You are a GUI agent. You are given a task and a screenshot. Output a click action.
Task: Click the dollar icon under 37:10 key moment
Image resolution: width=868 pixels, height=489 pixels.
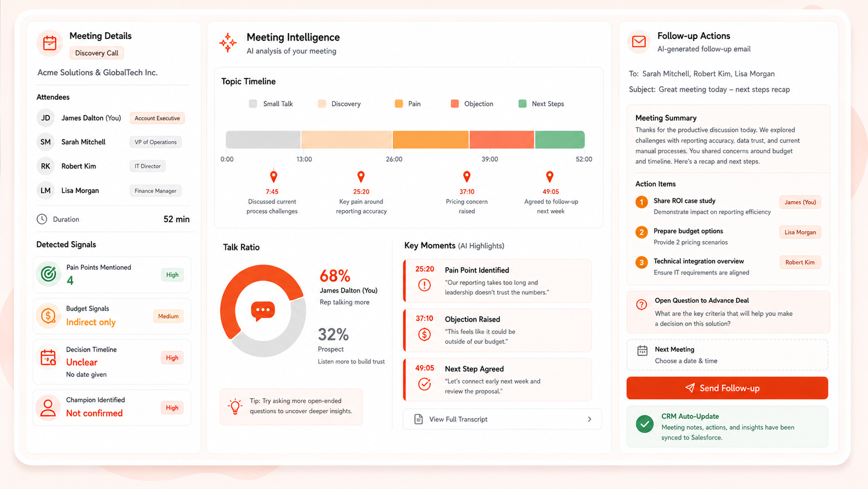coord(425,335)
